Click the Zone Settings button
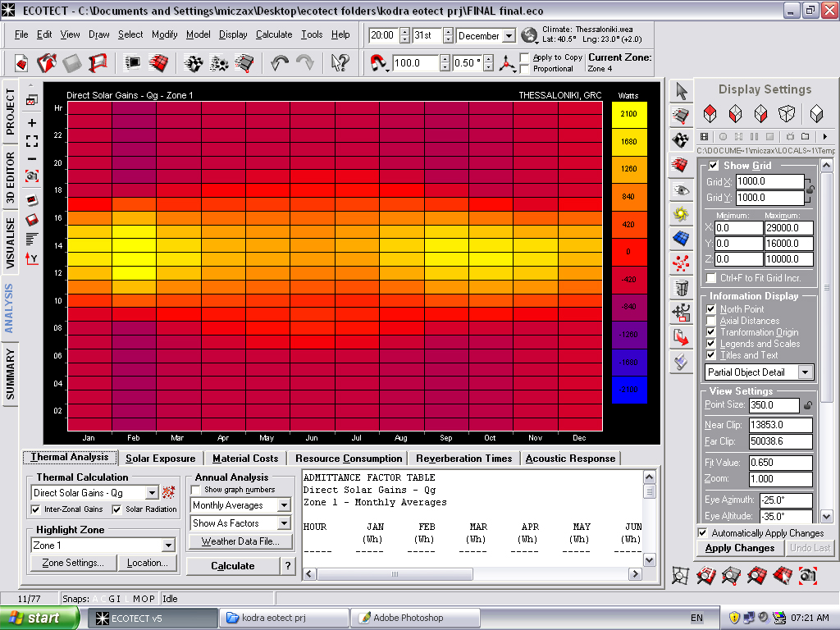Screen dimensions: 840x630 click(x=73, y=563)
